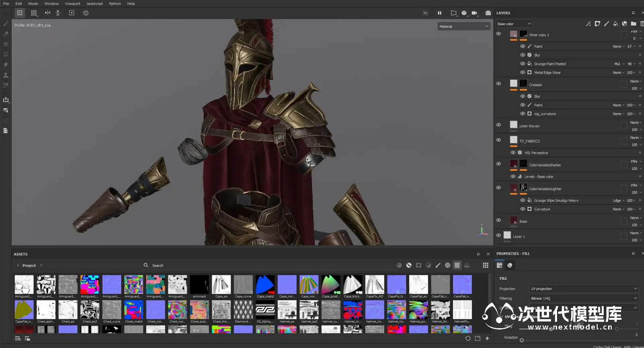Open the Material viewport mode dropdown
644x348 pixels.
[x=464, y=26]
